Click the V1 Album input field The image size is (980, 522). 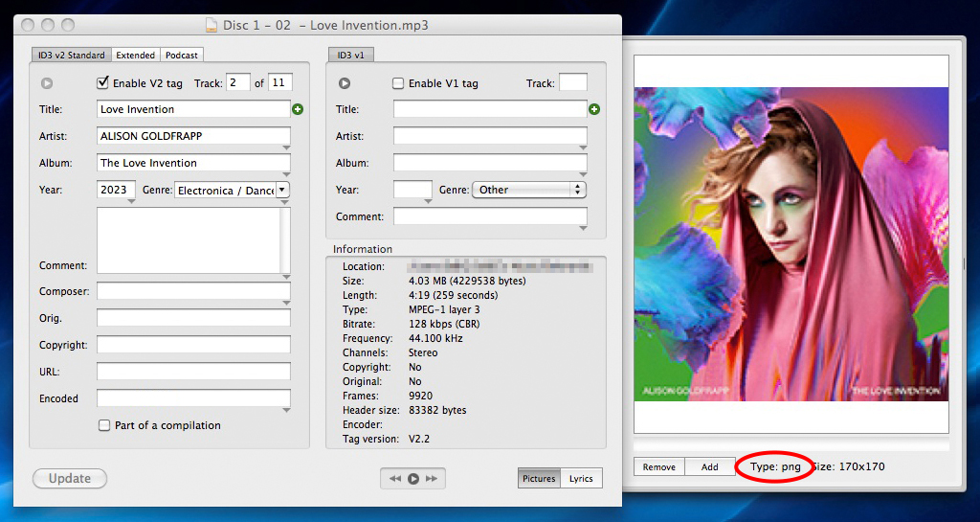(x=491, y=163)
